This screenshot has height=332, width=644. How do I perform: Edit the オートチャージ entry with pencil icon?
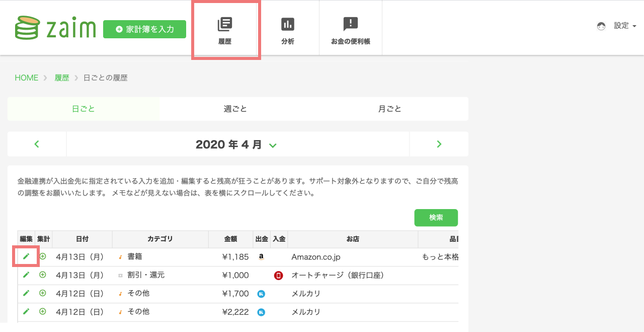26,275
